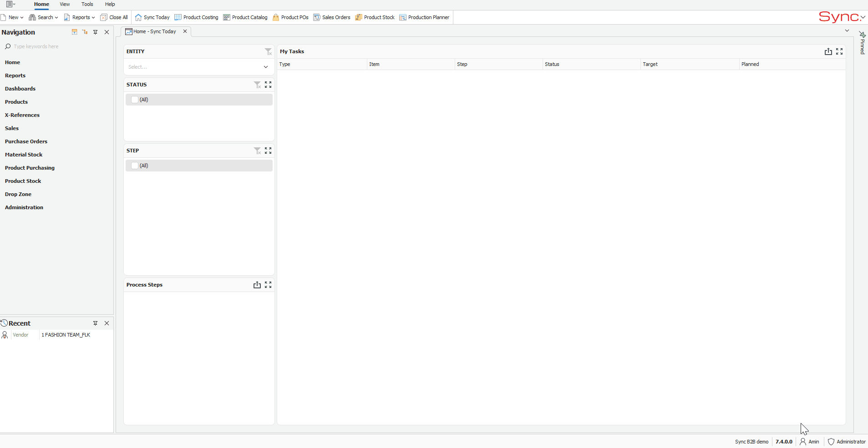Toggle the STEP (All) checkbox
This screenshot has height=448, width=868.
(135, 166)
